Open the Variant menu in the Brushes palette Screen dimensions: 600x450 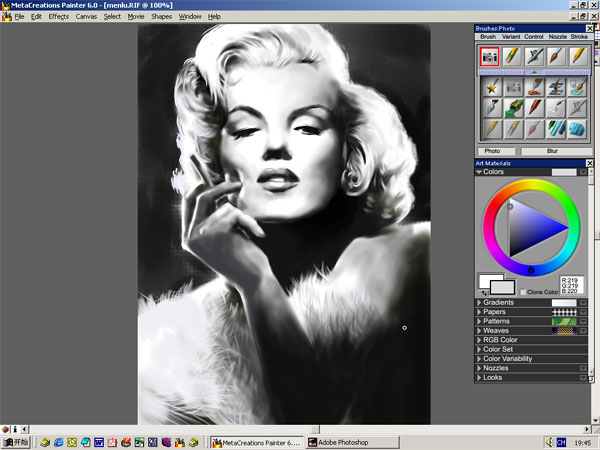click(x=511, y=37)
